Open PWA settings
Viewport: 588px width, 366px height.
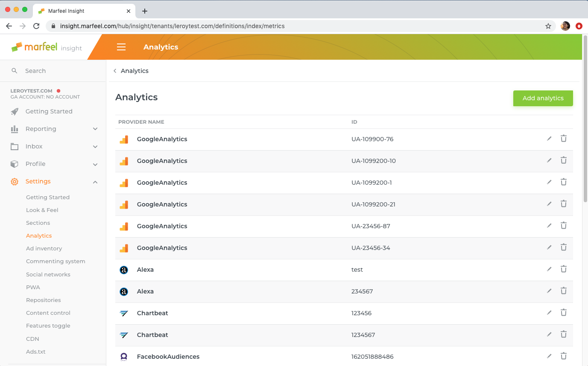[33, 287]
